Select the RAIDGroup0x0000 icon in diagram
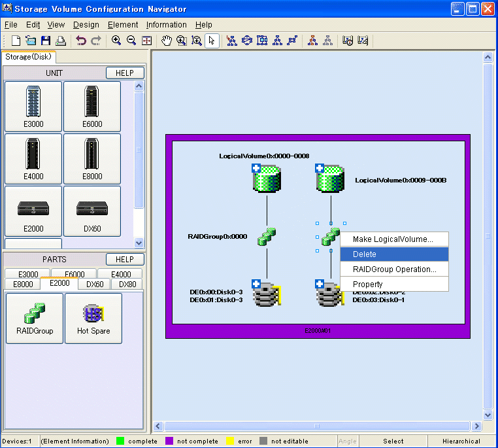Screen dimensions: 498x448 click(x=267, y=237)
